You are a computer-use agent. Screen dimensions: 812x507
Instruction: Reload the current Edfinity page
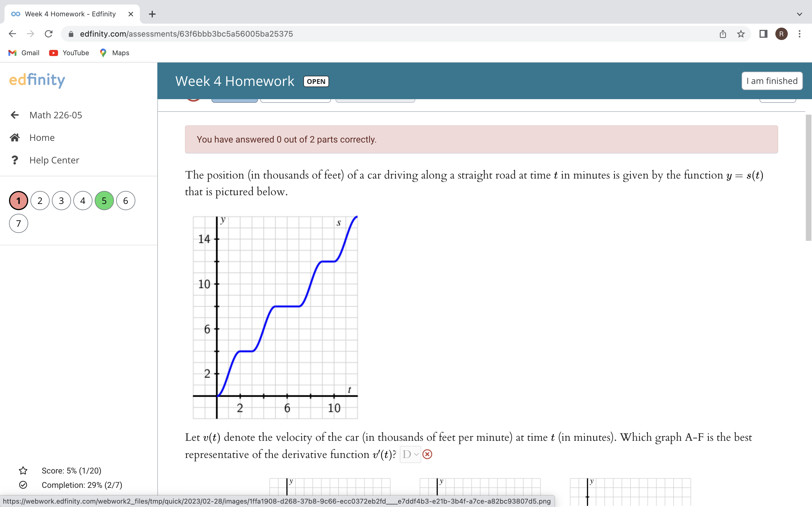pos(48,34)
